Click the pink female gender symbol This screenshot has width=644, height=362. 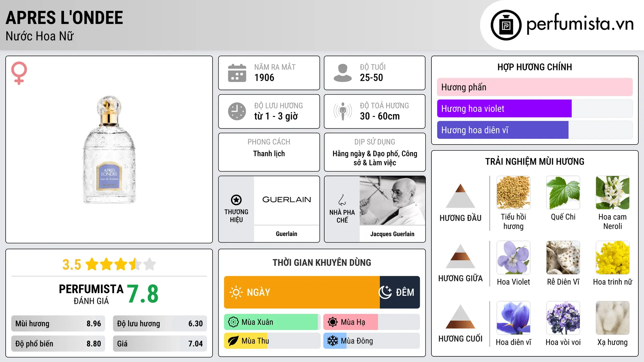pos(19,73)
